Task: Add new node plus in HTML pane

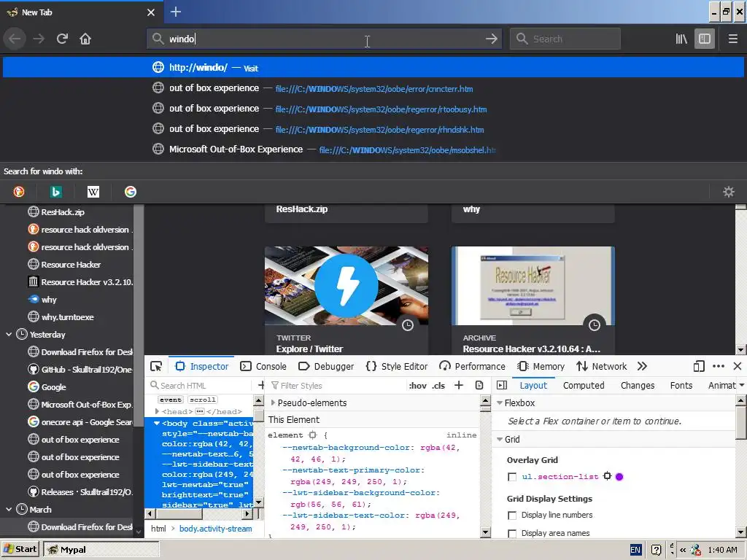Action: (x=260, y=385)
